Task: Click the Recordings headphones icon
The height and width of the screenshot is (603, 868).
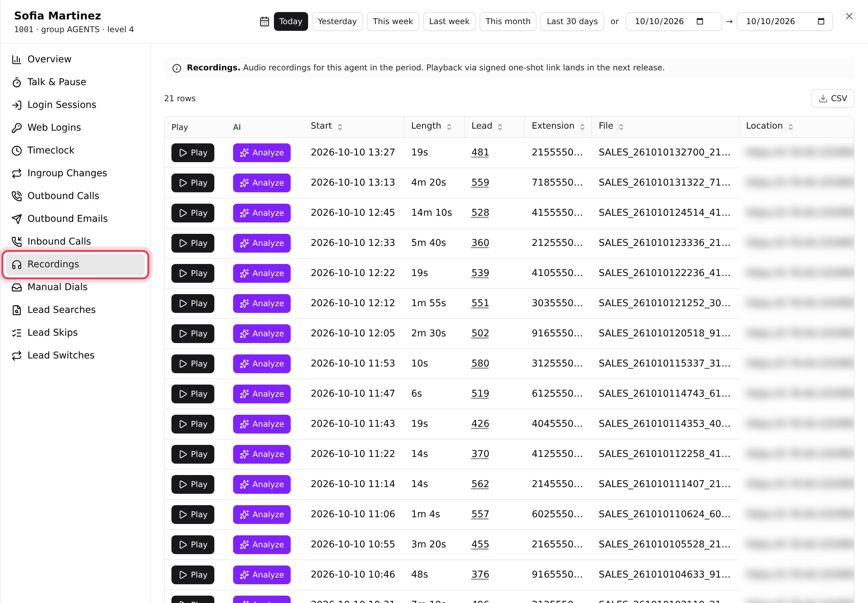Action: point(17,264)
